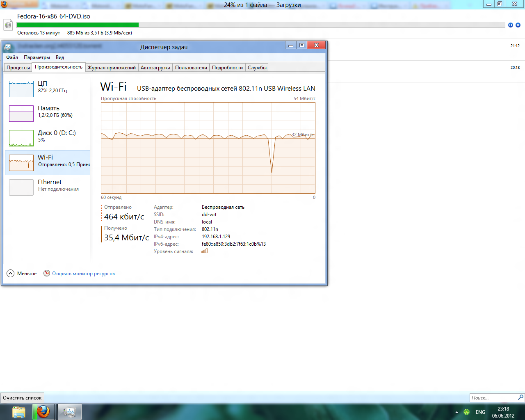Viewport: 525px width, 420px height.
Task: Open the Файл menu in Task Manager
Action: point(12,57)
